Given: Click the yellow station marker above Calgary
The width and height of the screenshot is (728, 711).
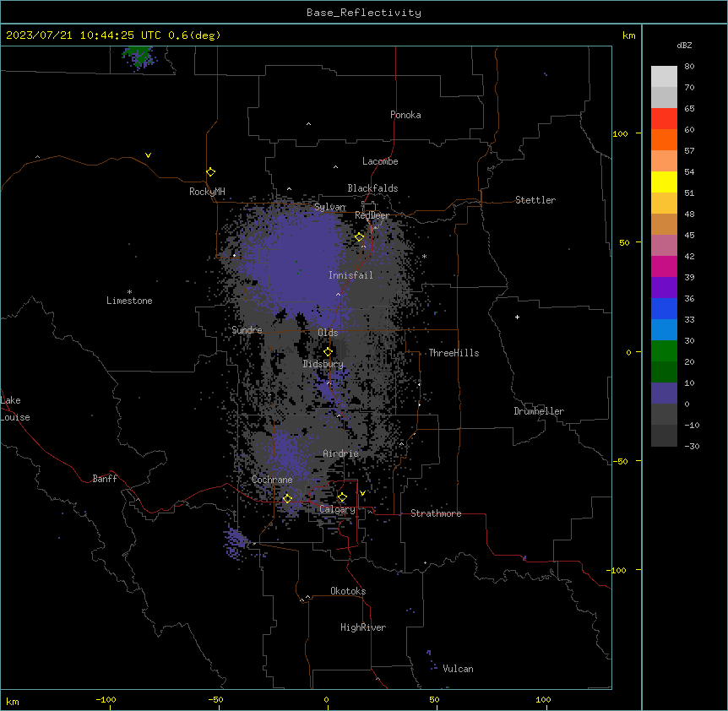Looking at the screenshot, I should tap(342, 497).
